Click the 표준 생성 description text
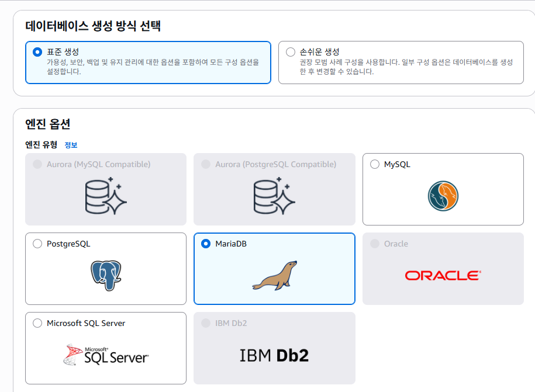Viewport: 535px width, 392px height. point(153,67)
